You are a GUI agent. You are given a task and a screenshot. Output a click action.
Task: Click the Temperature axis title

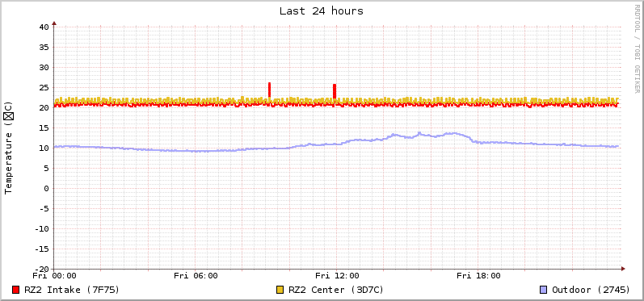pos(9,148)
